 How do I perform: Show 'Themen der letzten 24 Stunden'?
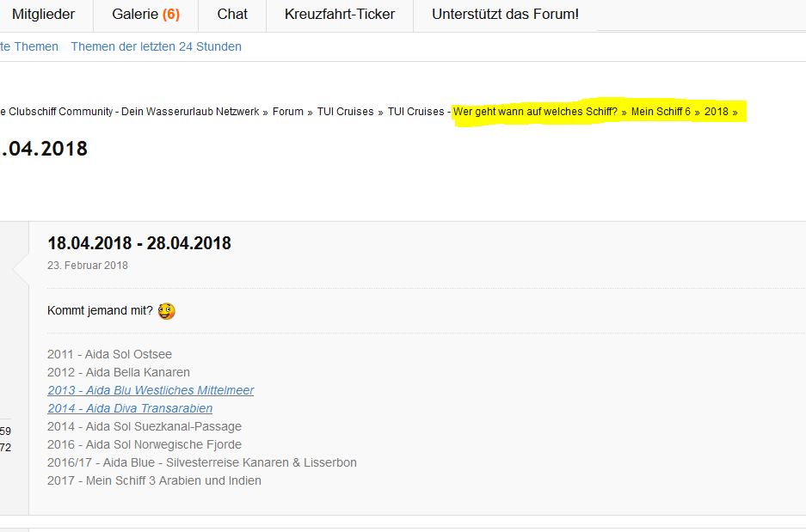tap(156, 46)
